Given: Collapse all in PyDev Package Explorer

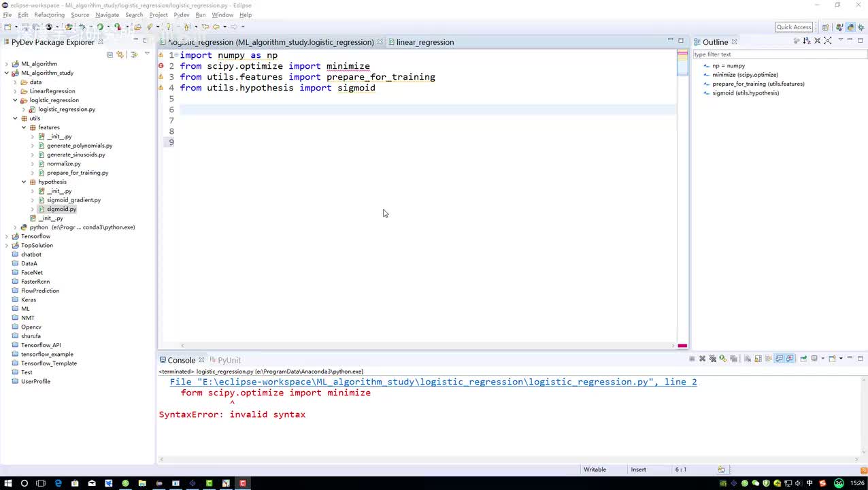Looking at the screenshot, I should pos(110,54).
